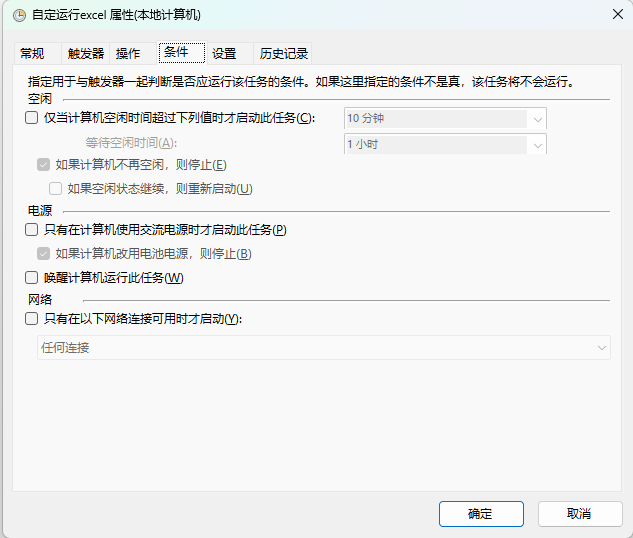The image size is (633, 538).
Task: Check 唤醒计算机运行此任务 option
Action: (x=31, y=278)
